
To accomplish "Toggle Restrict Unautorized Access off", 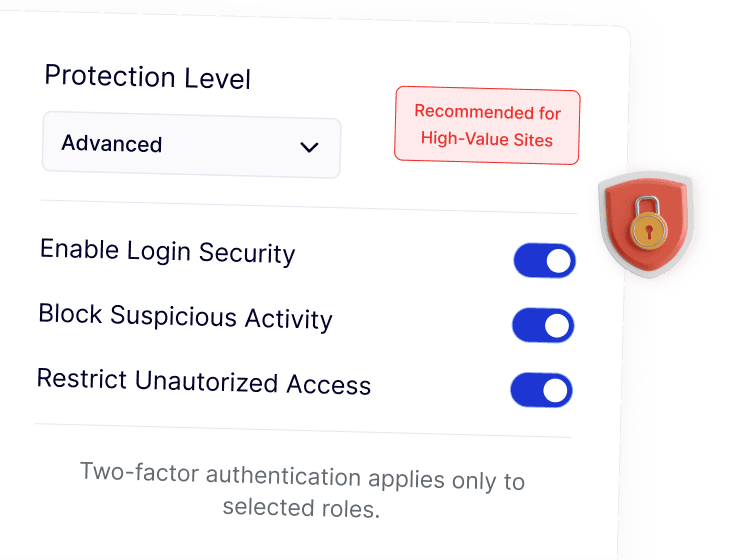I will coord(541,390).
